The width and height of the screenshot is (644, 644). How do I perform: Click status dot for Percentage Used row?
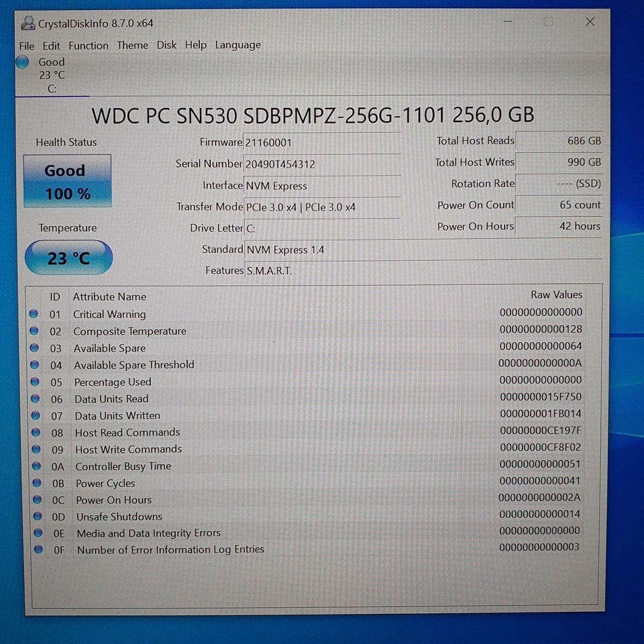(x=35, y=382)
